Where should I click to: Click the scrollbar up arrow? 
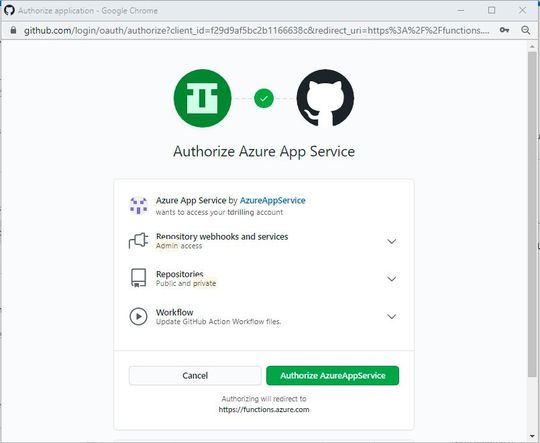pyautogui.click(x=532, y=46)
